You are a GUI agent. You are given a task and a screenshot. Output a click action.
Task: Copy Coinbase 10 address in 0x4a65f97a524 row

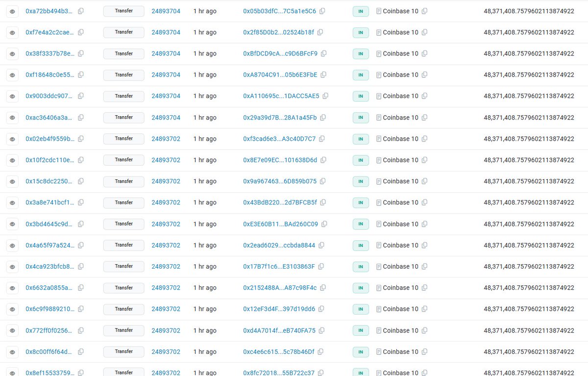click(x=424, y=245)
